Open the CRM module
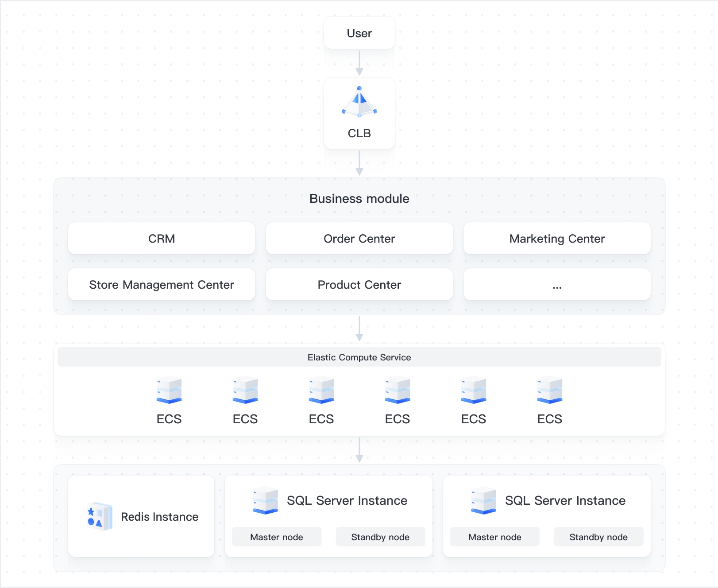The image size is (718, 588). (162, 239)
